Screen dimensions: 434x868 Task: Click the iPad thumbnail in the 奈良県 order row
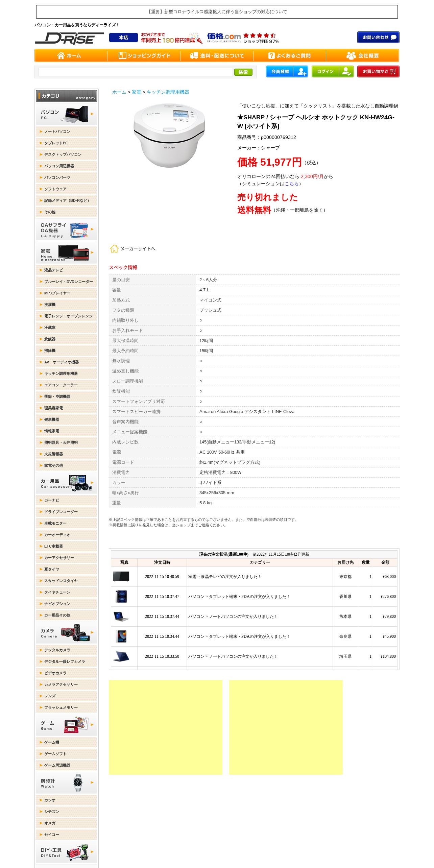point(121,636)
